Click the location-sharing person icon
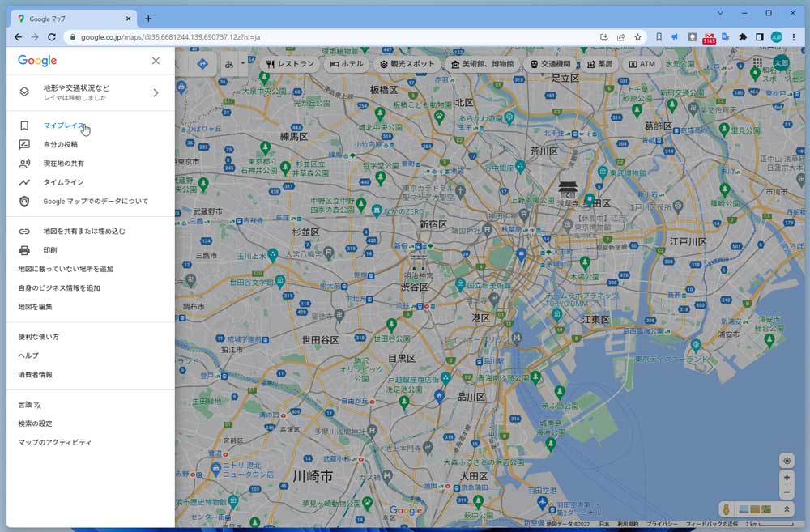Viewport: 810px width, 532px height. coord(24,164)
